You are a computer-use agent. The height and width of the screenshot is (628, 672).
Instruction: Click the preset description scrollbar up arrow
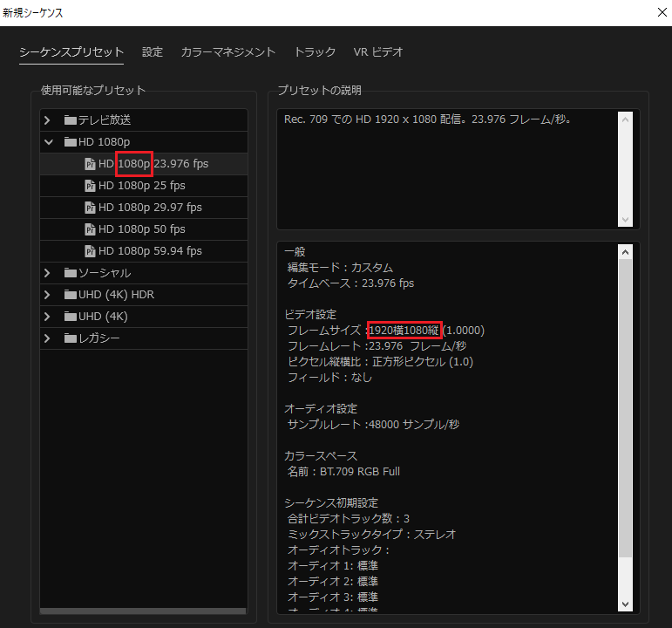[625, 119]
